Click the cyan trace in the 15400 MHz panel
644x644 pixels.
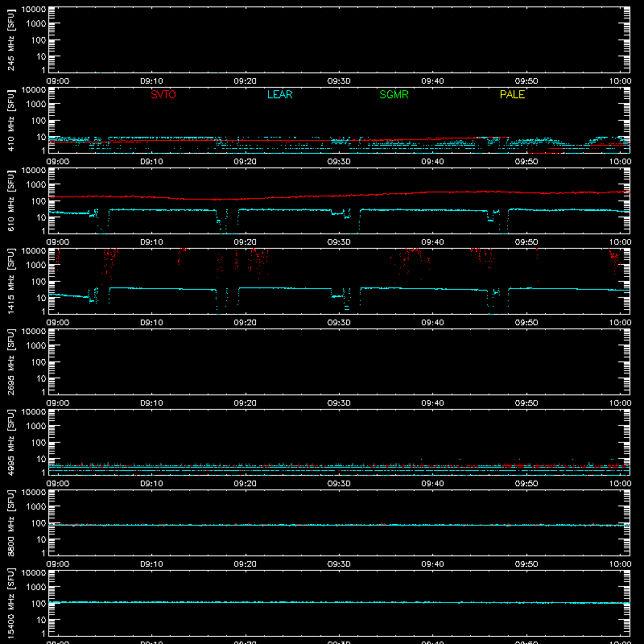pos(339,602)
